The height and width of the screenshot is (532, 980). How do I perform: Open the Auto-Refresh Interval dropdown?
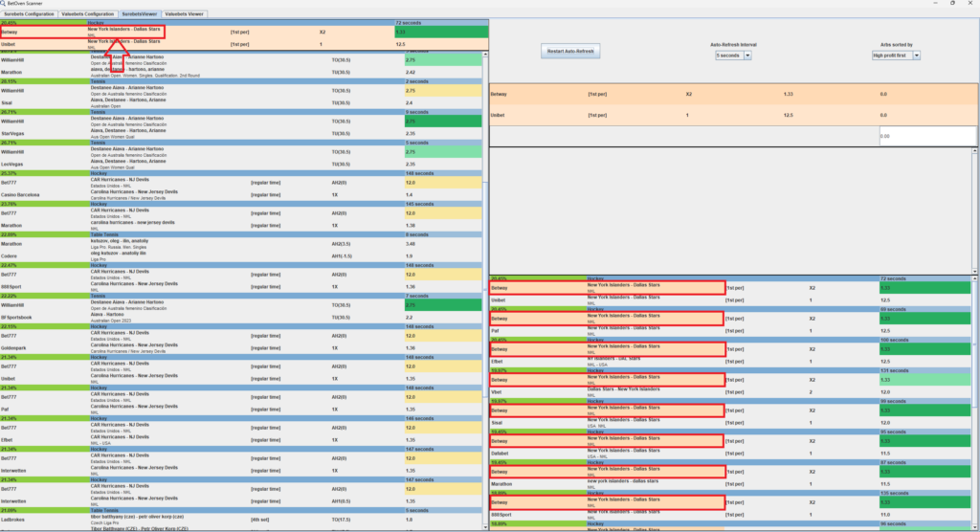tap(733, 55)
